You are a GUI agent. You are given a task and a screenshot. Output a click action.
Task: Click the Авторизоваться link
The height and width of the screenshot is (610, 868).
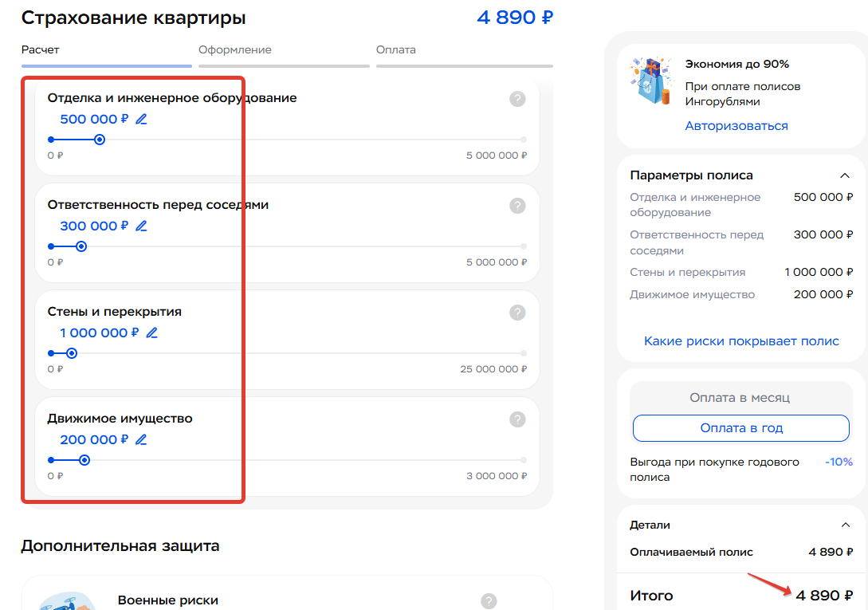point(736,125)
